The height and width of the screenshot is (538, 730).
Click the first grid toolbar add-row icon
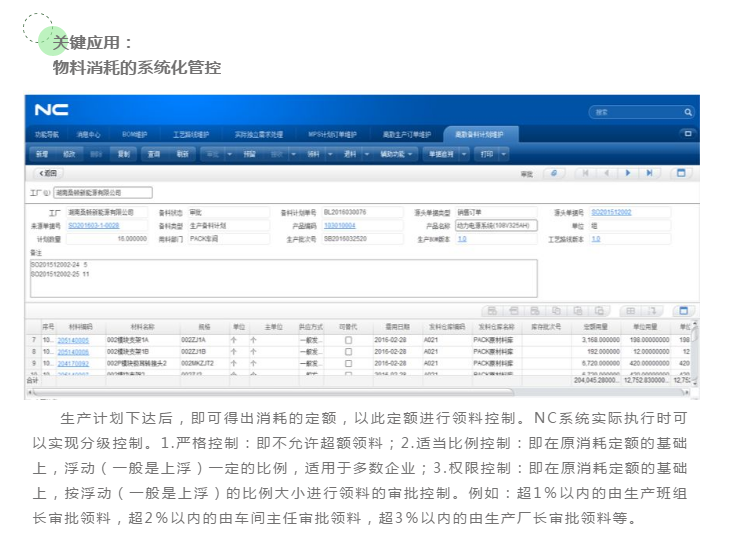(x=492, y=310)
